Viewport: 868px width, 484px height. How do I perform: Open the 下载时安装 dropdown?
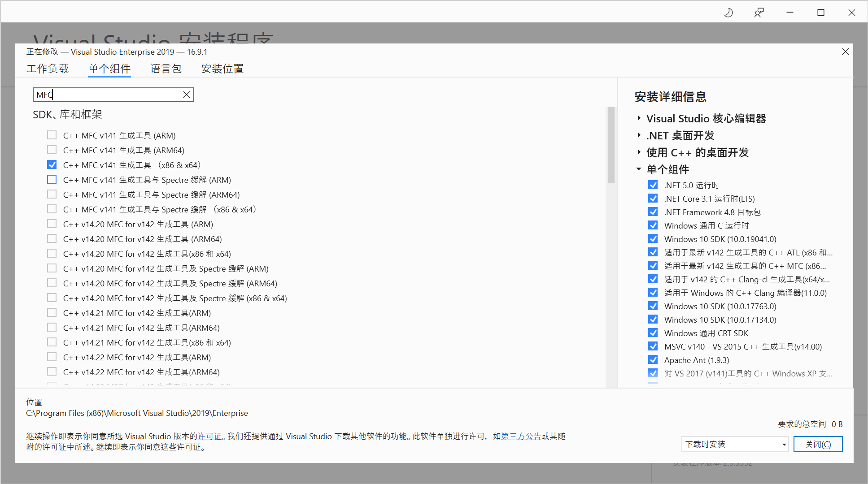(735, 444)
